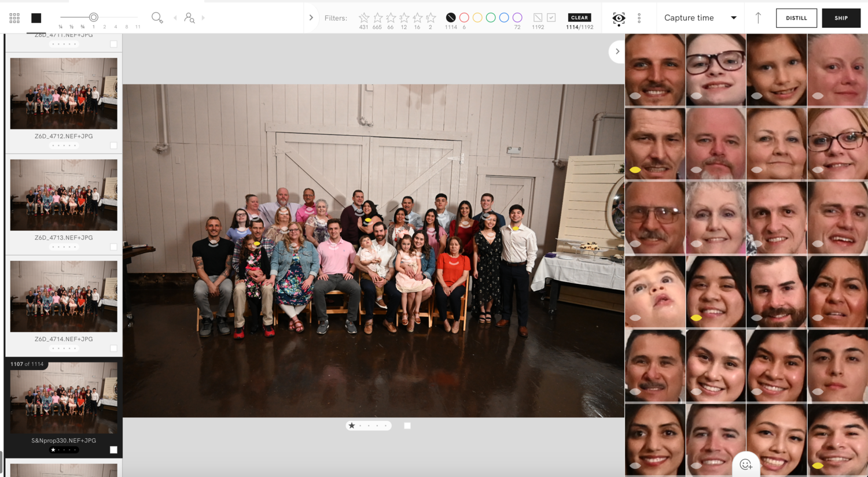Screen dimensions: 868x477
Task: Select thumbnail S&Nprop330.NEF+JPG
Action: coord(64,398)
